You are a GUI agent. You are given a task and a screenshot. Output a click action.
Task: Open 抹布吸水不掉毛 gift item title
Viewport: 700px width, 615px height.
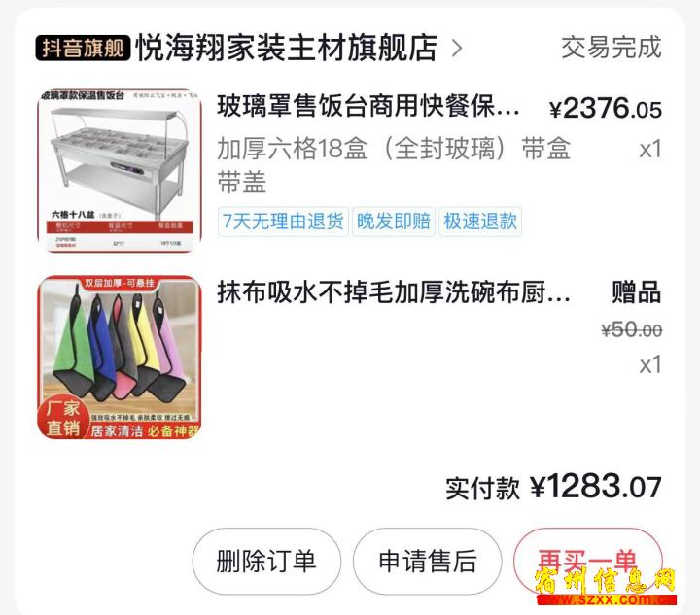tap(394, 293)
